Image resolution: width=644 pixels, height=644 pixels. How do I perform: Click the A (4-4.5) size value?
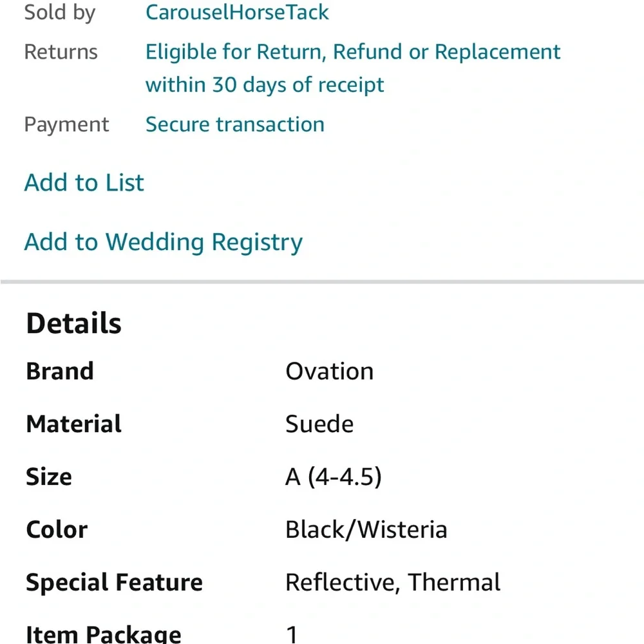pyautogui.click(x=334, y=477)
